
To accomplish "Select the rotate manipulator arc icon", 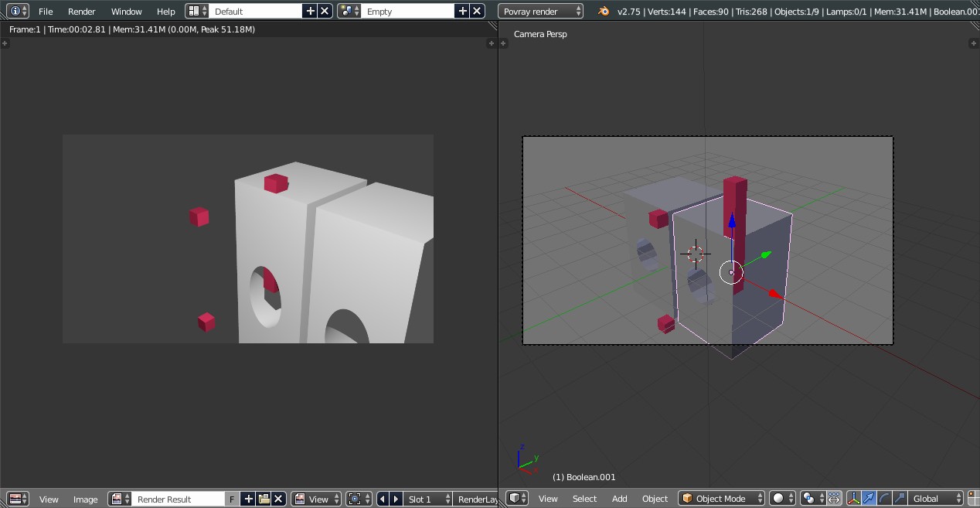I will coord(884,498).
